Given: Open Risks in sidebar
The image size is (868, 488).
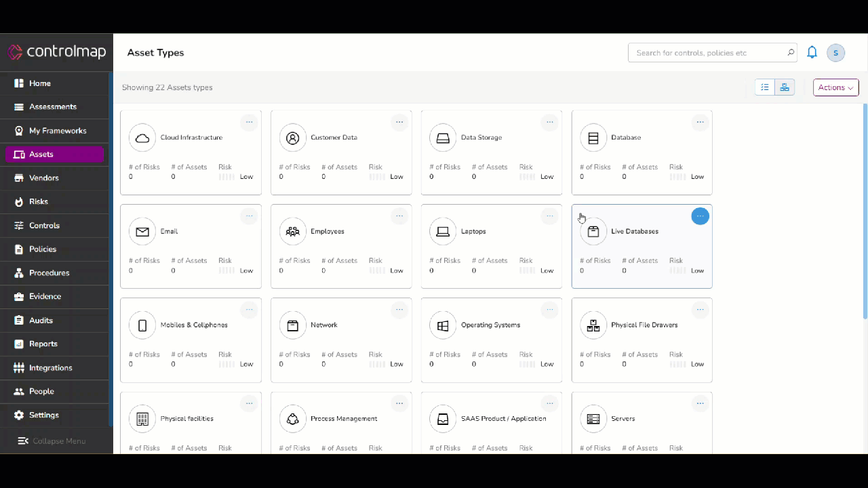Looking at the screenshot, I should coord(54,202).
